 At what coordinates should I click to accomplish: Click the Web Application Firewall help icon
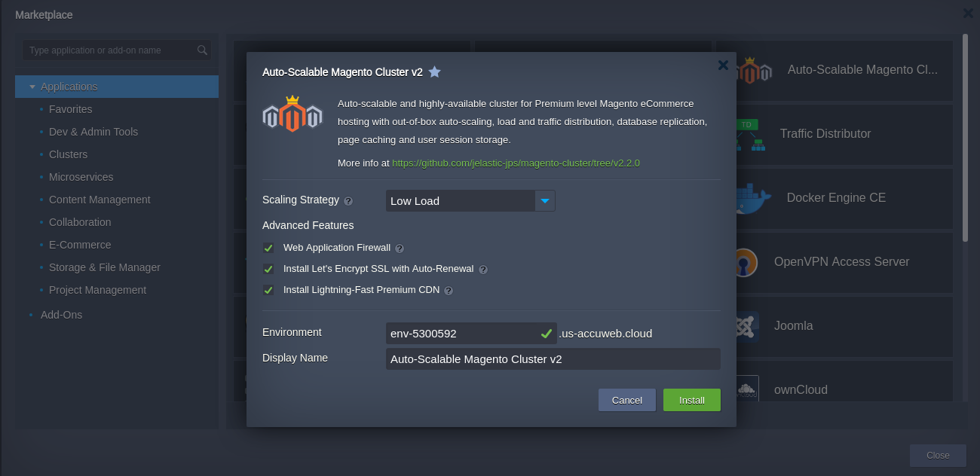click(x=400, y=248)
